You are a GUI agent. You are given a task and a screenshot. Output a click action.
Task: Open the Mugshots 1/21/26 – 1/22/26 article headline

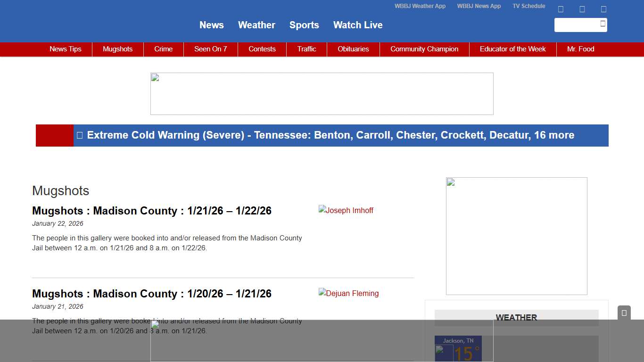[152, 211]
